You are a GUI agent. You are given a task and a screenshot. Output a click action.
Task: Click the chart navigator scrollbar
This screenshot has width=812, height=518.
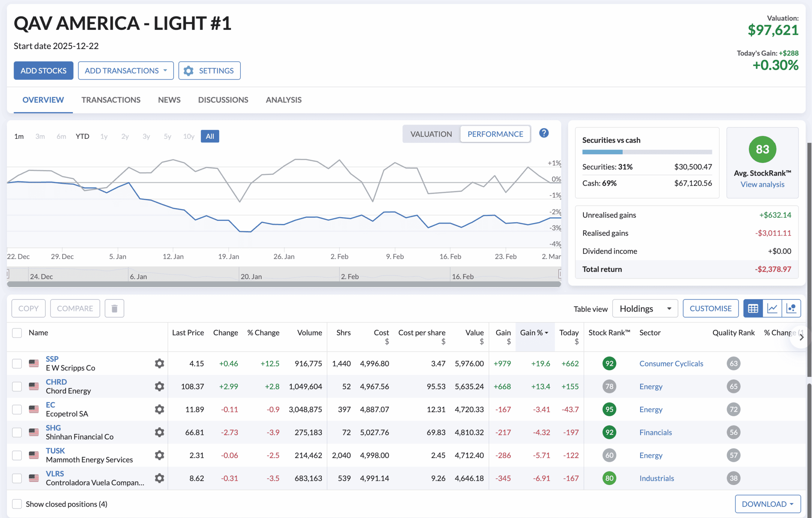click(x=283, y=284)
